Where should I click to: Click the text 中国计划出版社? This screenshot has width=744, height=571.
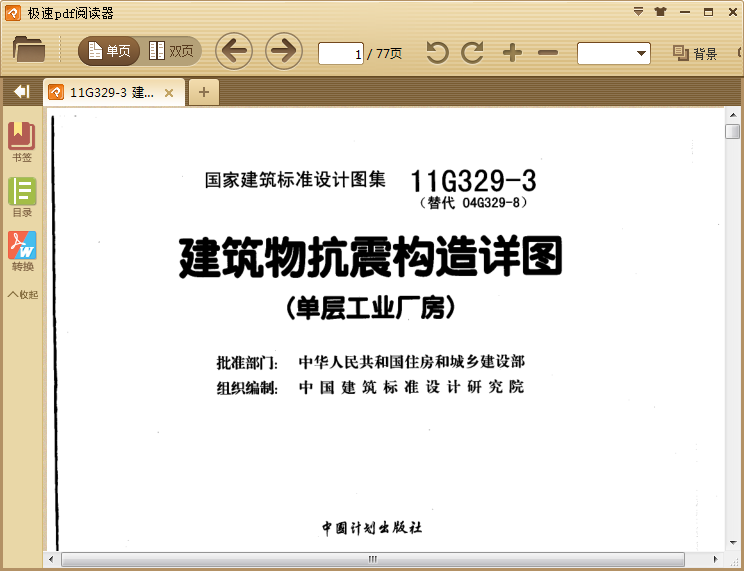tap(372, 528)
